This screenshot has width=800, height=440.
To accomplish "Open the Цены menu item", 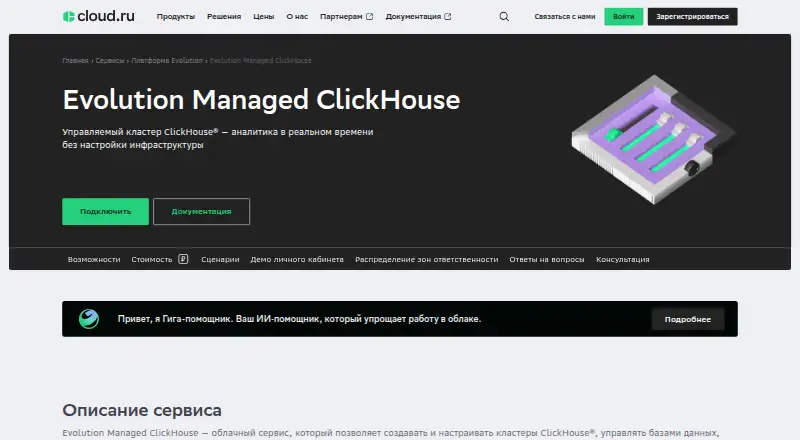I will click(x=264, y=16).
